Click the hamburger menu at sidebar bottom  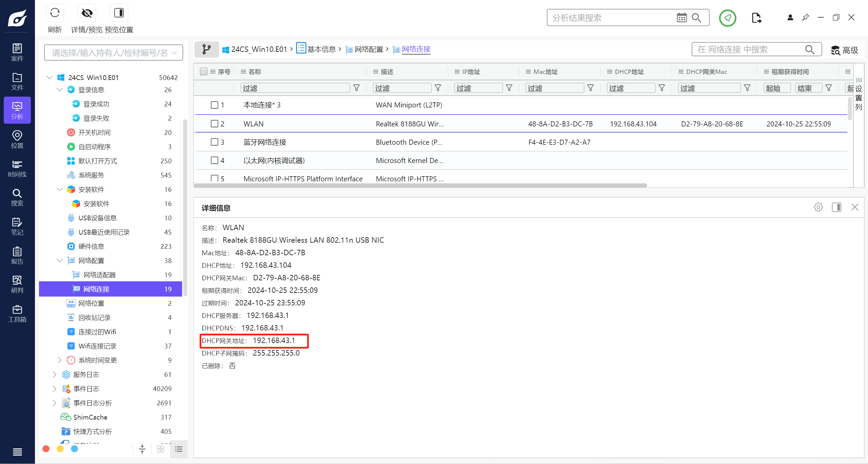tap(17, 452)
